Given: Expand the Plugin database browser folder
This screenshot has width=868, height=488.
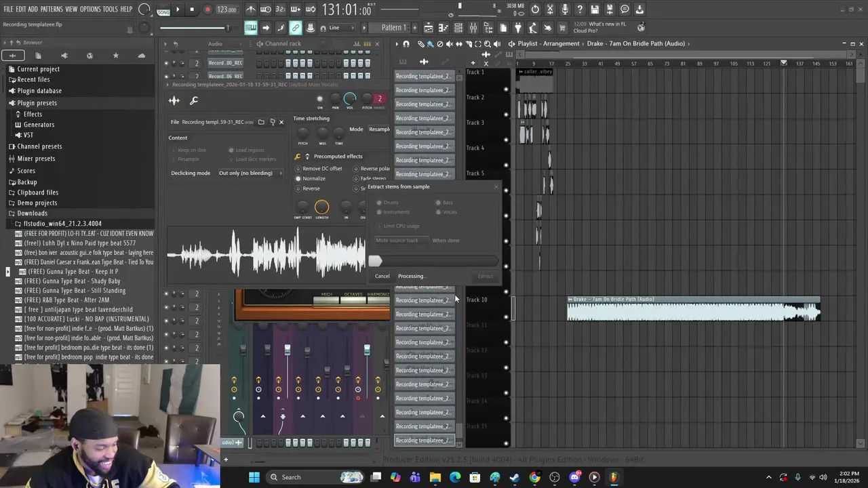Looking at the screenshot, I should click(39, 91).
